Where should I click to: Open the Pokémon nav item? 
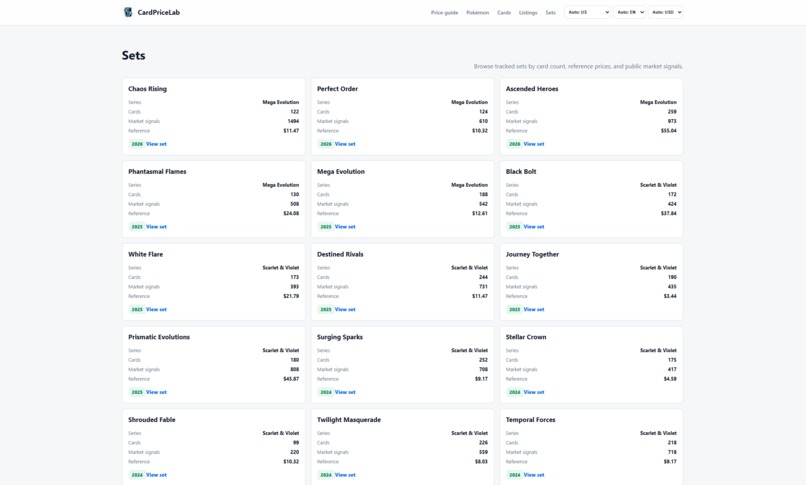click(478, 12)
